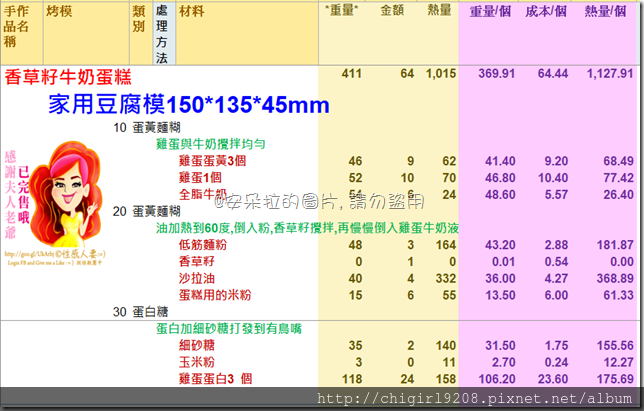Select the value 1.75
The image size is (644, 411).
pyautogui.click(x=556, y=346)
